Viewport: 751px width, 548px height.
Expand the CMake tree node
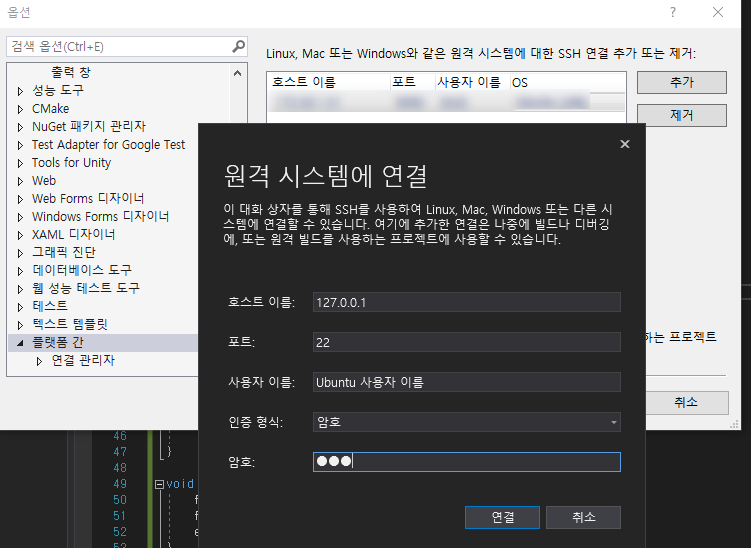[x=20, y=109]
